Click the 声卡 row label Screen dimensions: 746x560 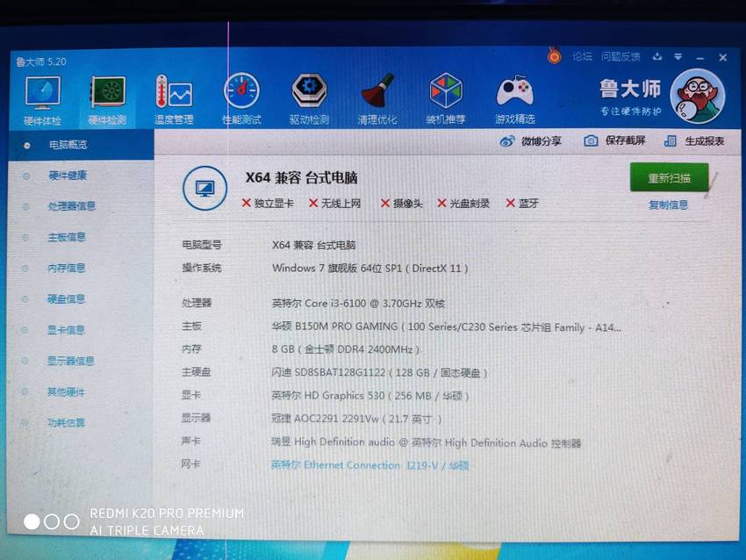[x=190, y=441]
